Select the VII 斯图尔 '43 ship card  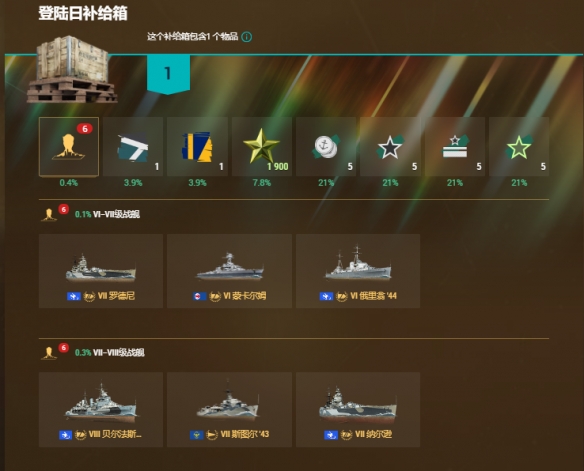(x=229, y=410)
